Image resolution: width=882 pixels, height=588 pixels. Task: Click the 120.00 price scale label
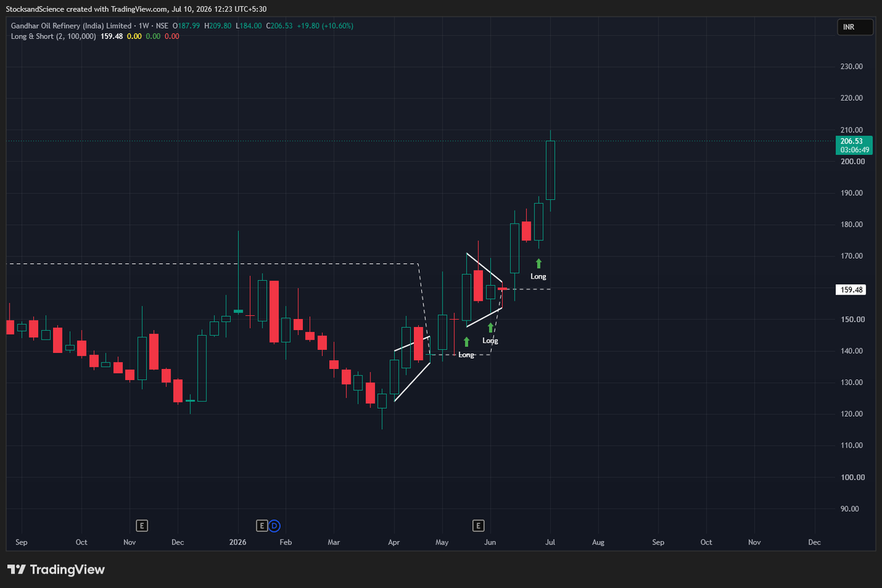click(x=851, y=415)
